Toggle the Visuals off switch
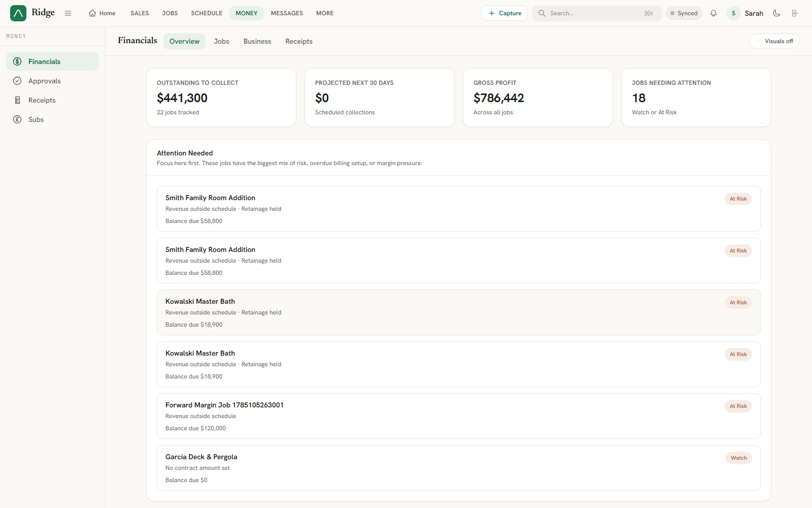Viewport: 812px width, 508px height. 774,41
